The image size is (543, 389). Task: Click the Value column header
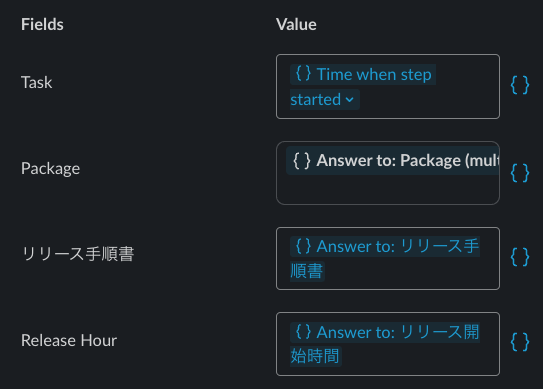[x=296, y=24]
